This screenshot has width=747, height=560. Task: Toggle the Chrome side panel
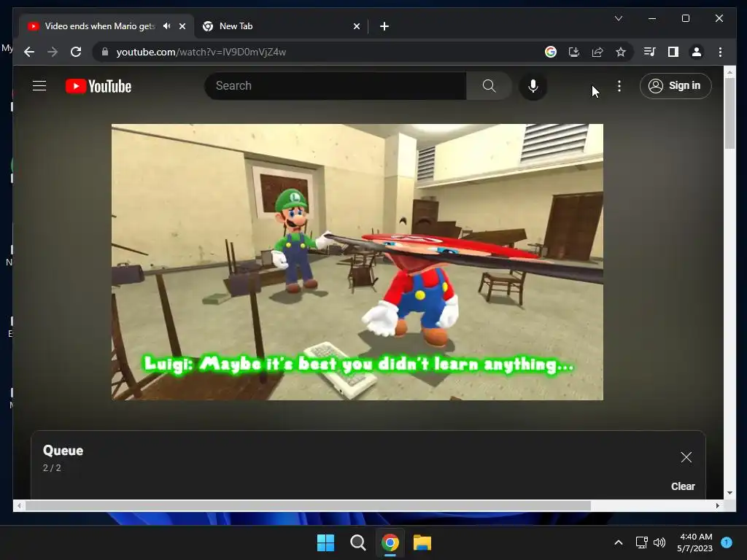tap(673, 52)
